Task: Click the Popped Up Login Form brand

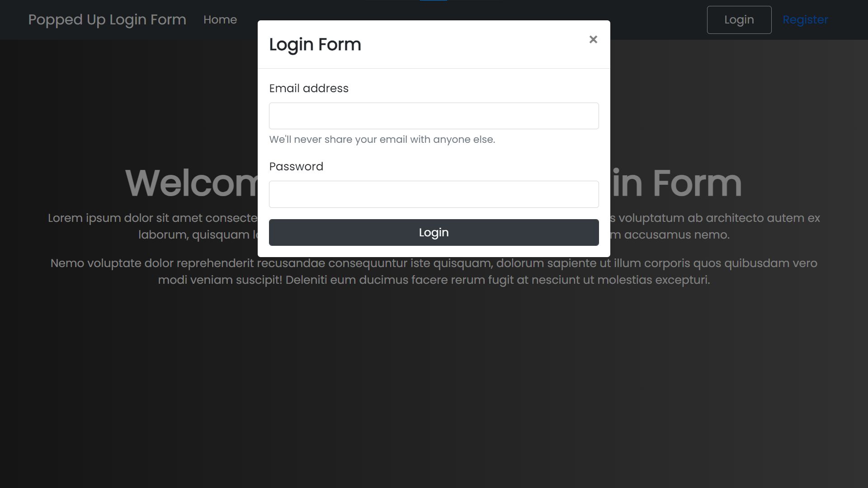Action: tap(107, 20)
